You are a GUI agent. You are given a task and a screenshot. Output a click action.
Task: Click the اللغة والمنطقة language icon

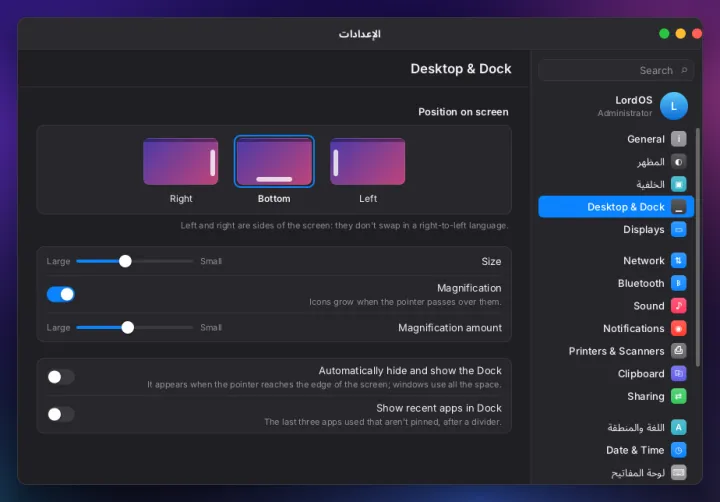coord(678,427)
